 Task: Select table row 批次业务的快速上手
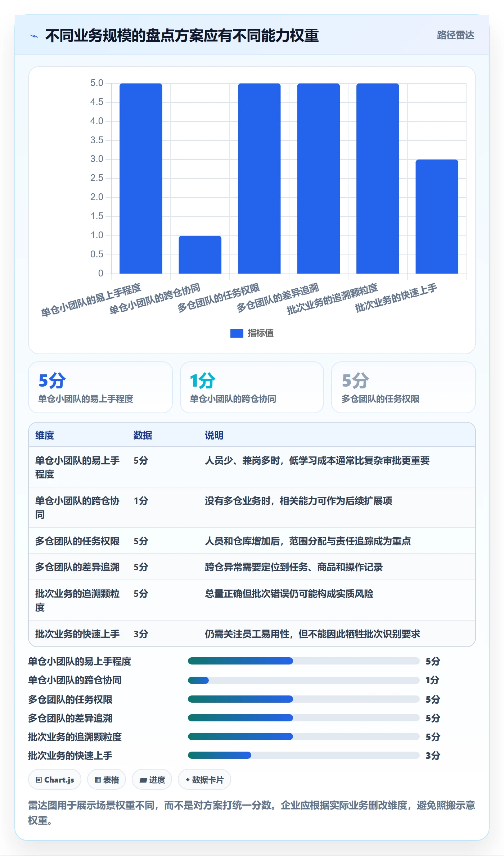click(252, 634)
